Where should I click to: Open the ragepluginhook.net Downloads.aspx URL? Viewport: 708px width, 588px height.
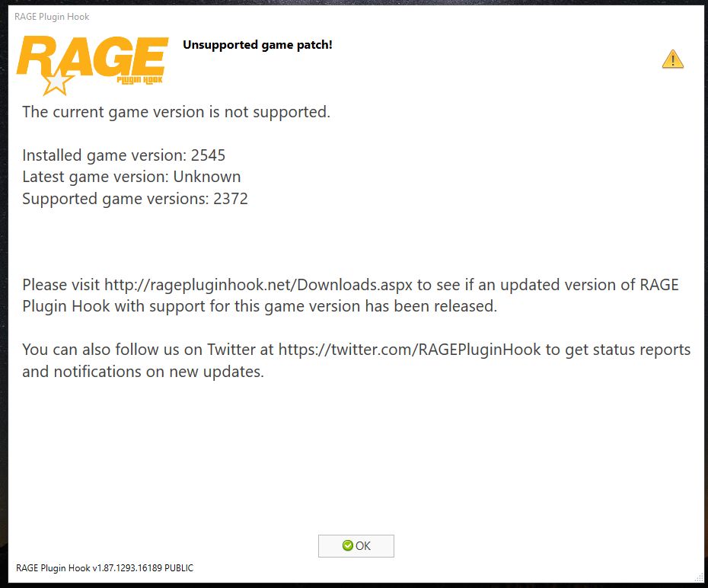click(x=258, y=285)
